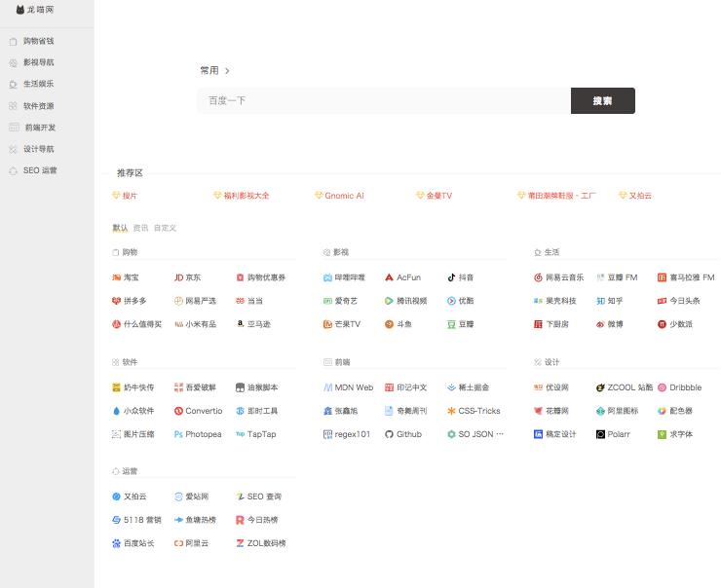The image size is (721, 588).
Task: Focus the 百度一下 search input
Action: click(x=384, y=100)
